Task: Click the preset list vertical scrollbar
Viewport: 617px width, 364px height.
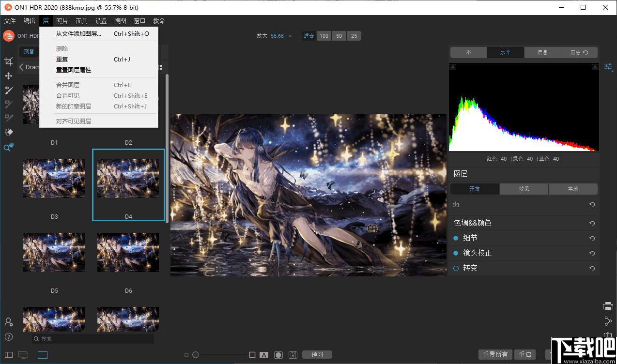Action: (x=167, y=148)
